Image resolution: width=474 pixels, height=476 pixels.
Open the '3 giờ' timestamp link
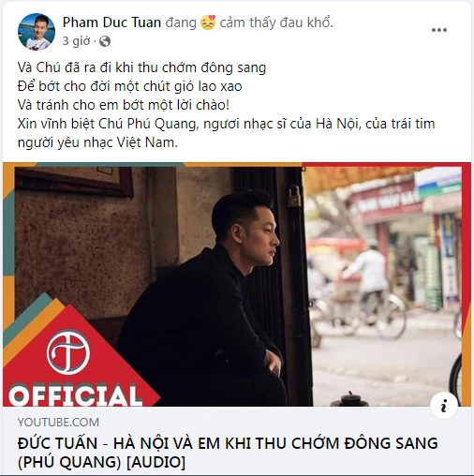(76, 41)
